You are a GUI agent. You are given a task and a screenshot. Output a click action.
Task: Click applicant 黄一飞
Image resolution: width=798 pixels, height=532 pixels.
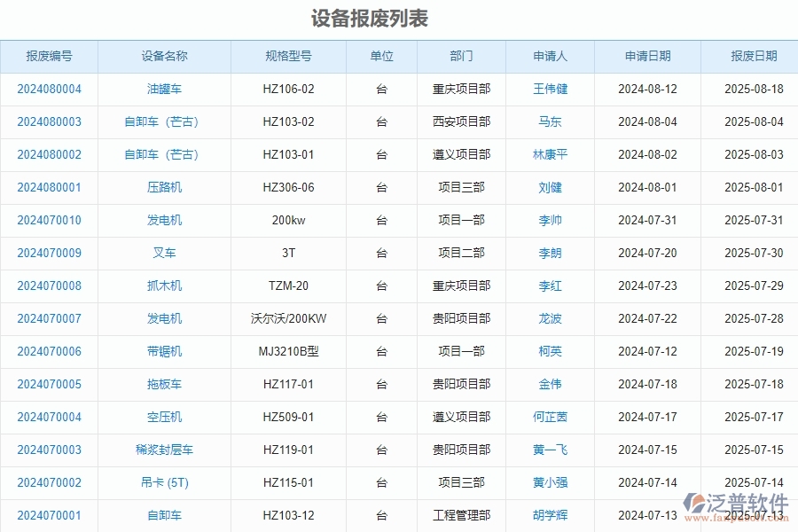[551, 450]
